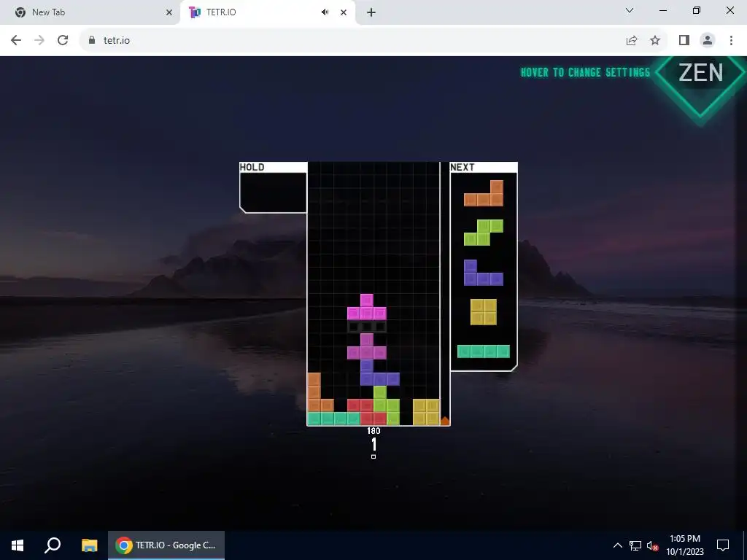Open the Windows Start menu

click(x=18, y=545)
